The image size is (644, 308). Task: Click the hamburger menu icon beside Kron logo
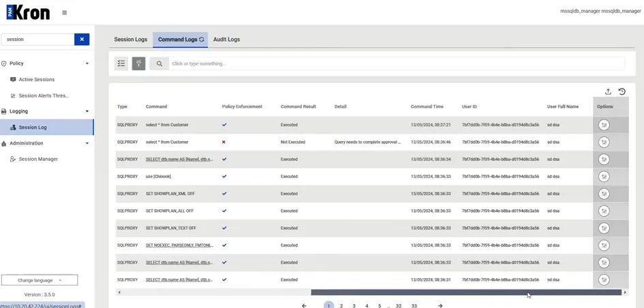[65, 13]
